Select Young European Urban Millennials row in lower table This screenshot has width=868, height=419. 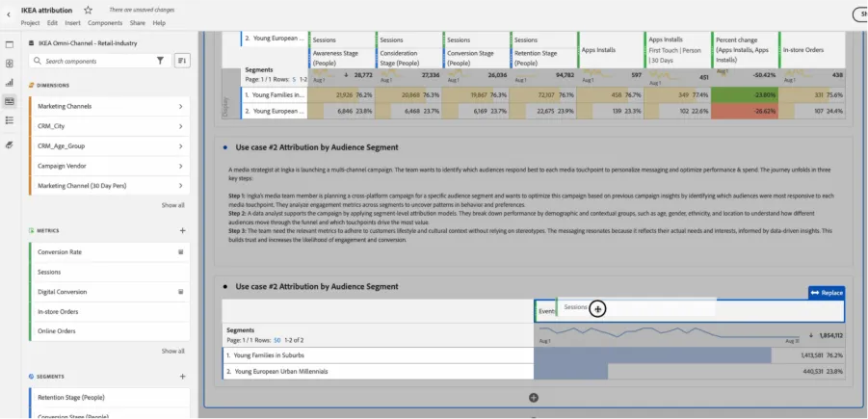point(378,372)
